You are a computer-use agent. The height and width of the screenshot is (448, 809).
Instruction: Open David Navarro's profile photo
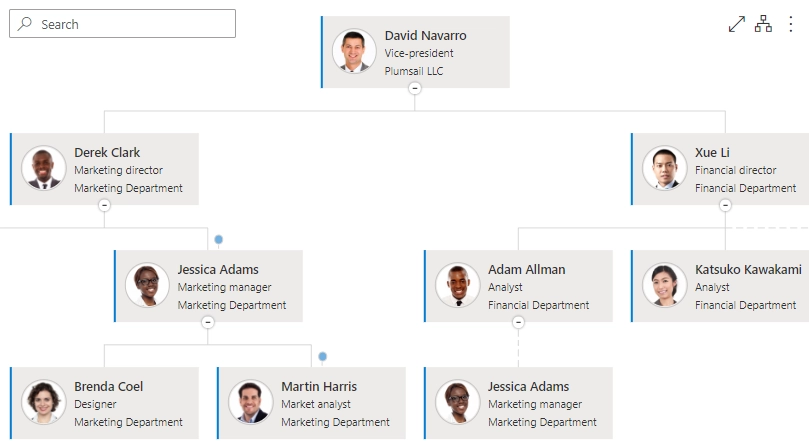pos(354,51)
